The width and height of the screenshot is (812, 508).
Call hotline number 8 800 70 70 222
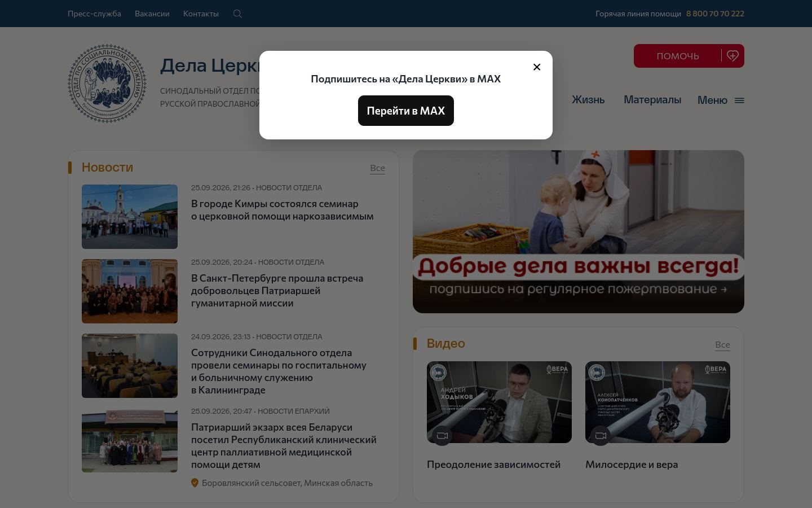tap(715, 14)
